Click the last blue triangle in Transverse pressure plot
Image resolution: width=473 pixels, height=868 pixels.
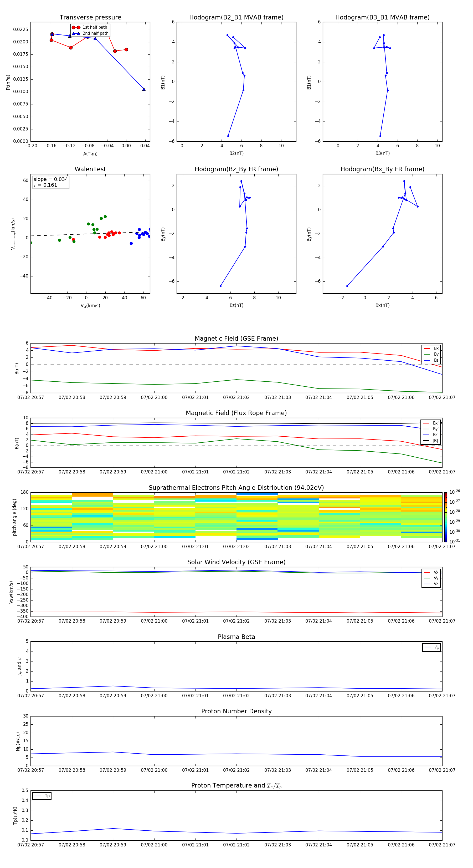coord(144,89)
